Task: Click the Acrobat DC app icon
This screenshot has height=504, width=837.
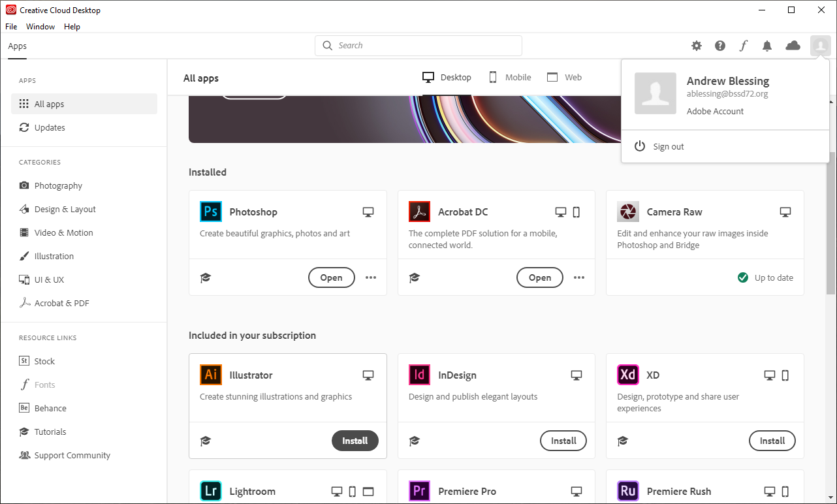Action: pos(419,212)
